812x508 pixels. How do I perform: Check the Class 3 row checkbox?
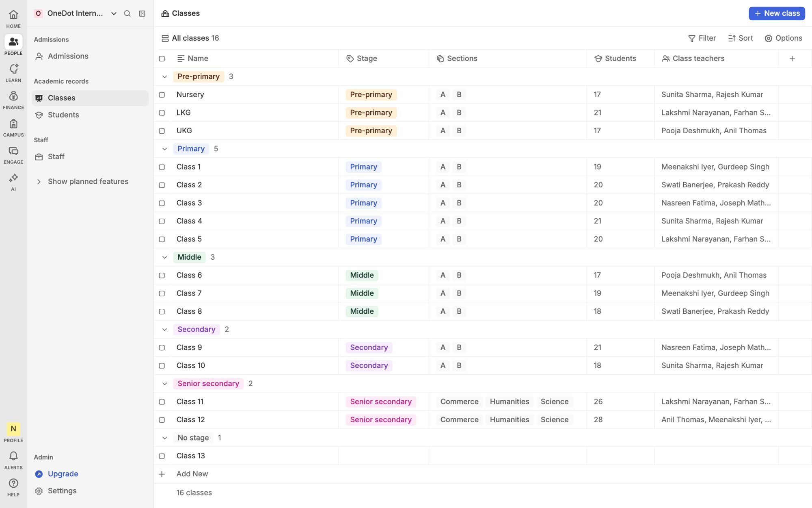pyautogui.click(x=162, y=203)
